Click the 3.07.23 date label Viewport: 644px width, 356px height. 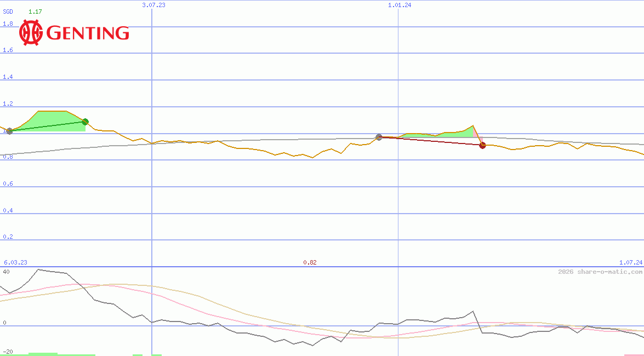(153, 5)
